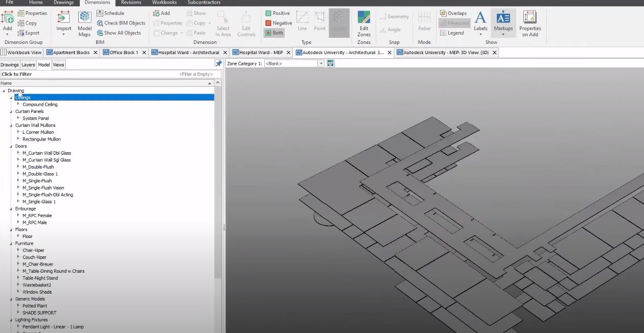
Task: Open Properties on Add
Action: (530, 23)
